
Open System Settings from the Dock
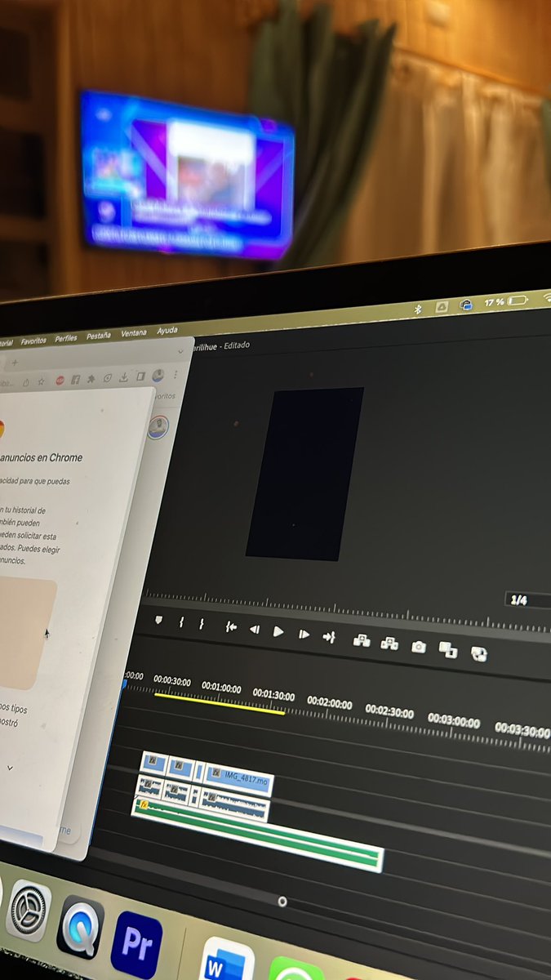(29, 911)
